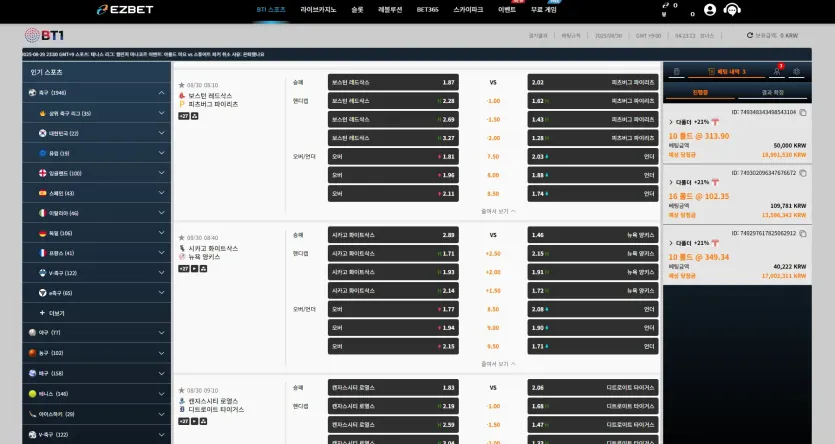Copy bet ID 749297617825062912
Screen dimensions: 835x444
coord(803,233)
